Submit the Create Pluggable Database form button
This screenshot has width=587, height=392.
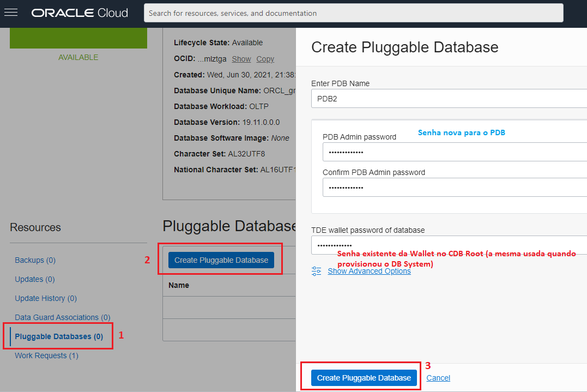pos(364,378)
